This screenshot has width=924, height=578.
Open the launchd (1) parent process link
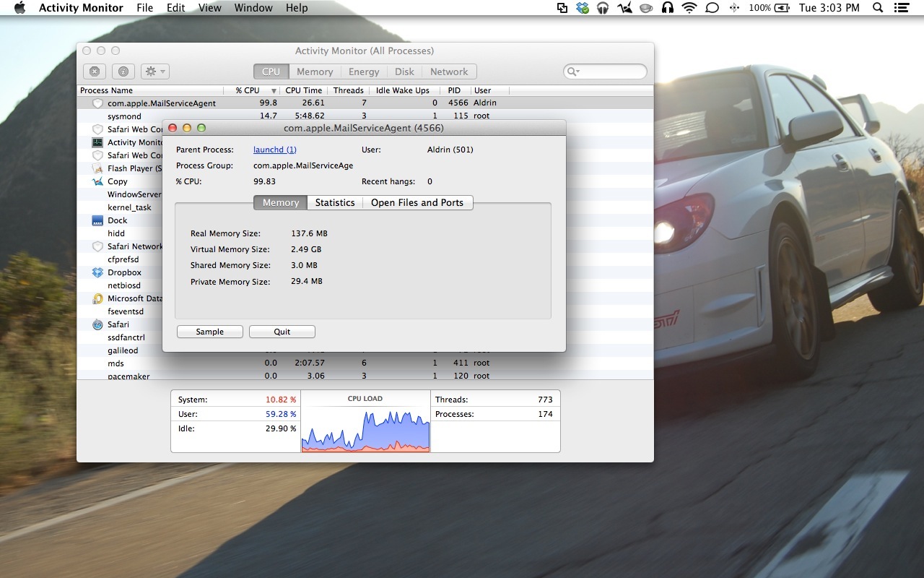coord(274,150)
